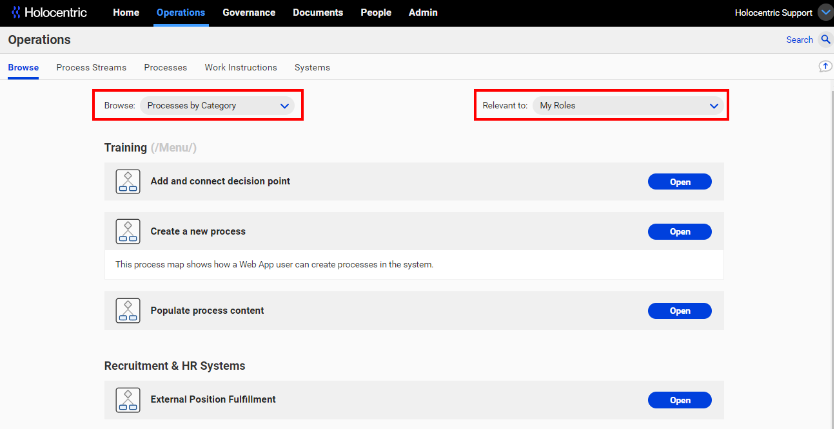Click the Populate process content title
This screenshot has width=834, height=431.
207,311
